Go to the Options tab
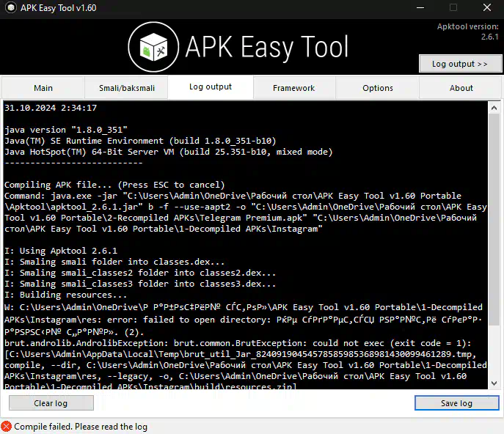Image resolution: width=504 pixels, height=434 pixels. [378, 88]
